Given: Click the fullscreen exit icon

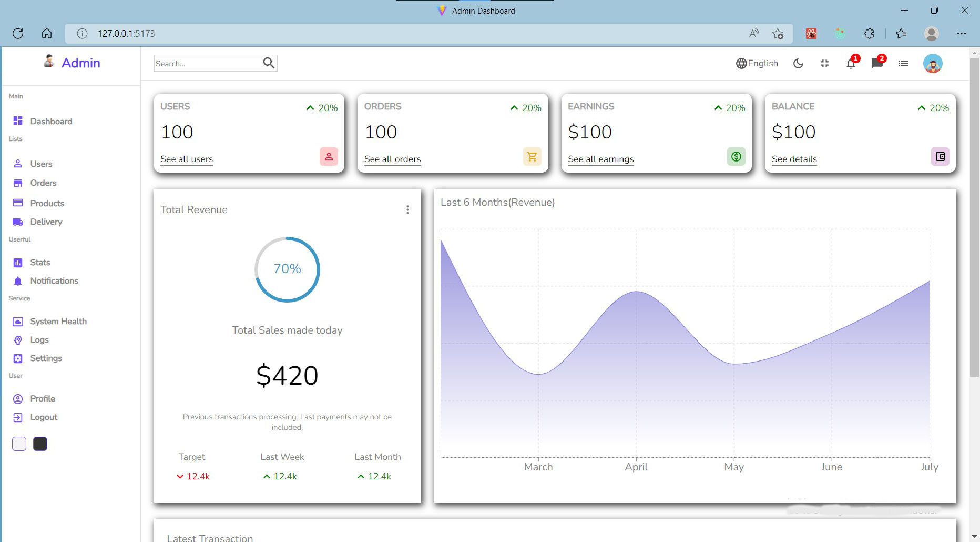Looking at the screenshot, I should [x=824, y=64].
